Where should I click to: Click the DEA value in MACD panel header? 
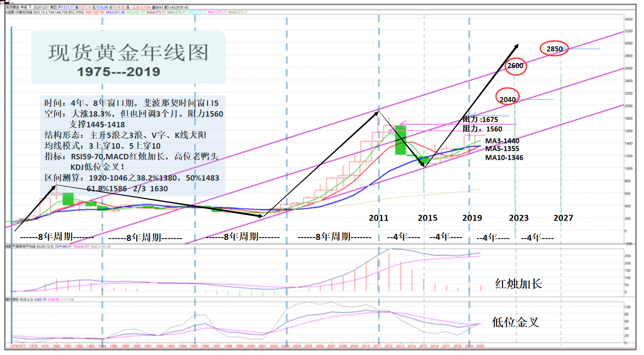coord(81,246)
